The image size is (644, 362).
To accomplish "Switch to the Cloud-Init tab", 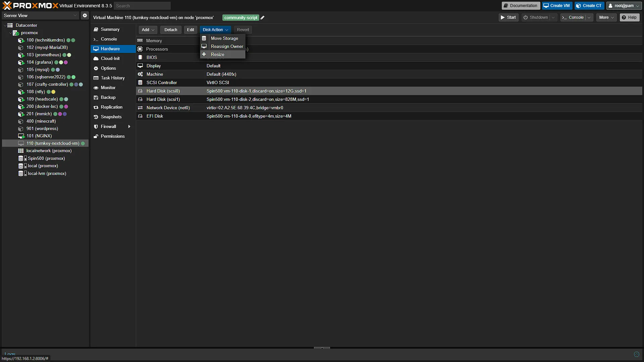I will (113, 59).
